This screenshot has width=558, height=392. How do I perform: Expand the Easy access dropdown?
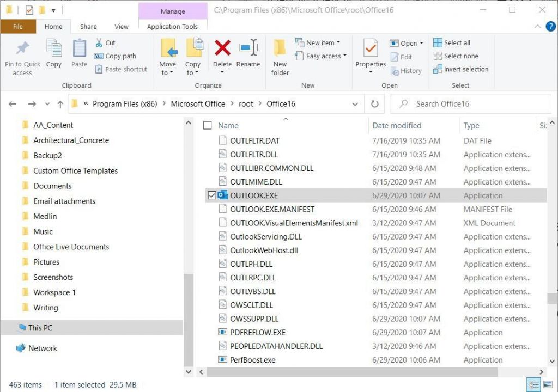(x=320, y=56)
